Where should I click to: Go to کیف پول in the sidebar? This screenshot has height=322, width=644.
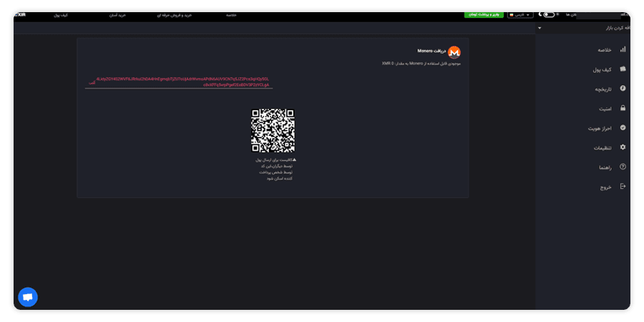coord(602,70)
